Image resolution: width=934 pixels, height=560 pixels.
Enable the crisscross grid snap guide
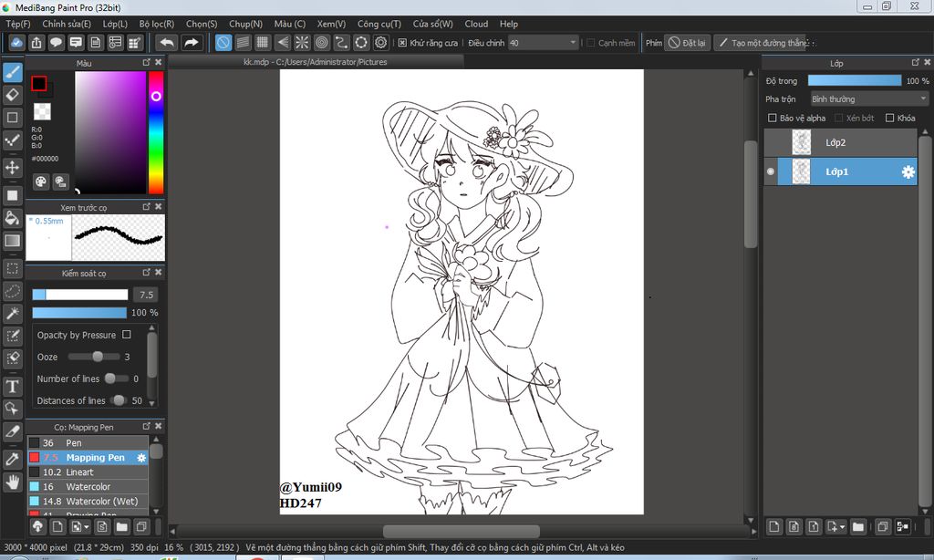[263, 43]
